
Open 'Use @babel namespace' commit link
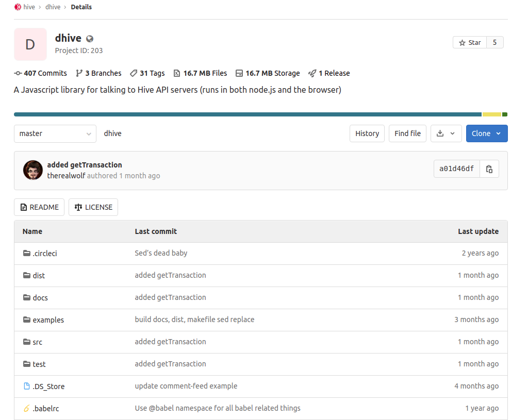point(218,408)
